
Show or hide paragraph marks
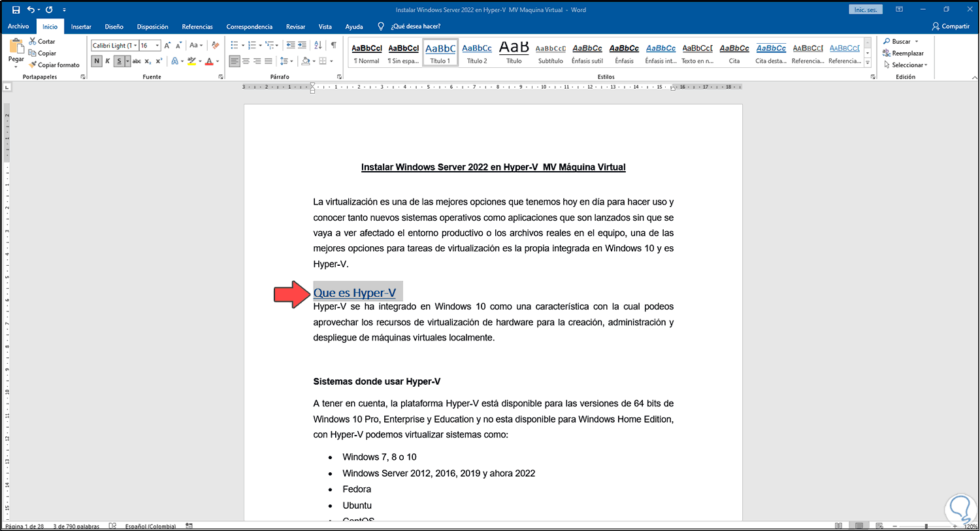334,45
